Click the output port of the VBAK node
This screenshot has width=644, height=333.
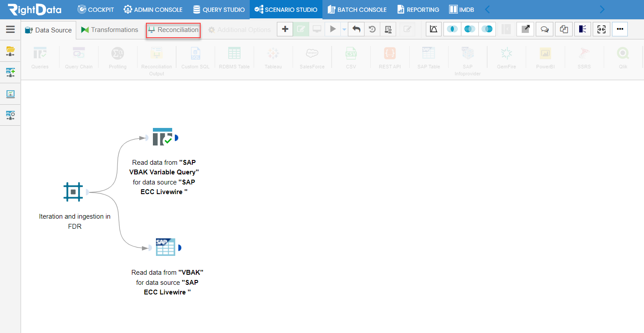tap(180, 248)
